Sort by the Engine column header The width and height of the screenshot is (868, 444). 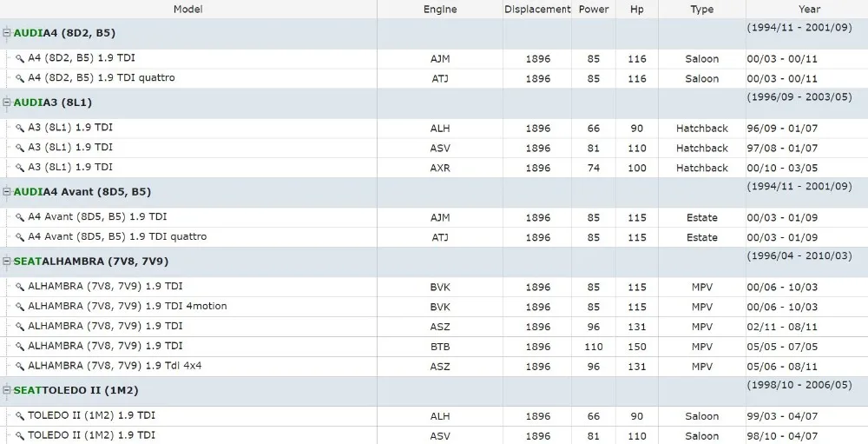tap(440, 10)
